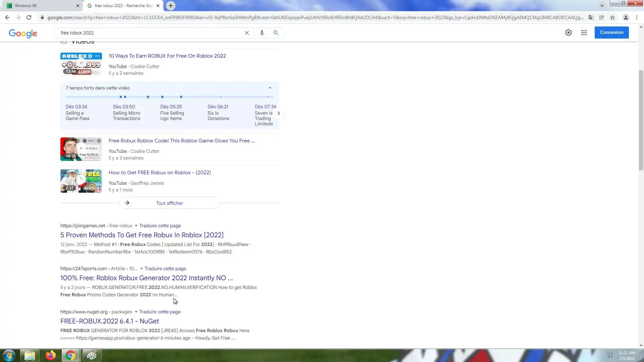Open Google settings gear icon

tap(568, 33)
